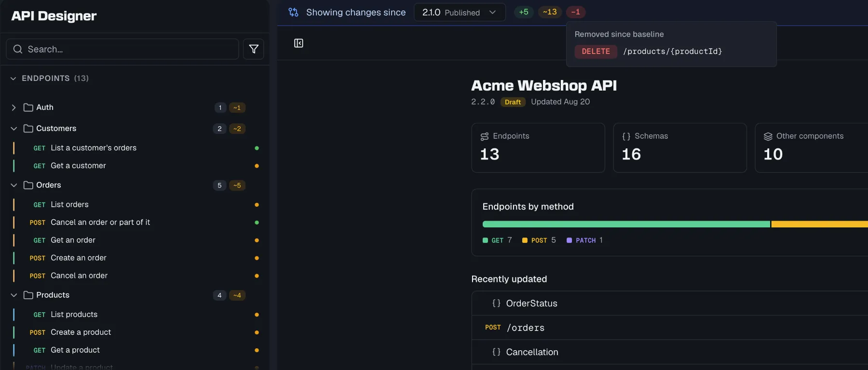
Task: Click the Products folder icon
Action: click(x=28, y=295)
